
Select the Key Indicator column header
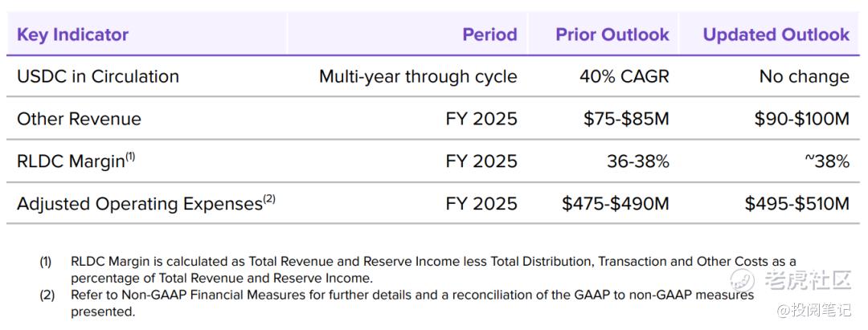(73, 35)
